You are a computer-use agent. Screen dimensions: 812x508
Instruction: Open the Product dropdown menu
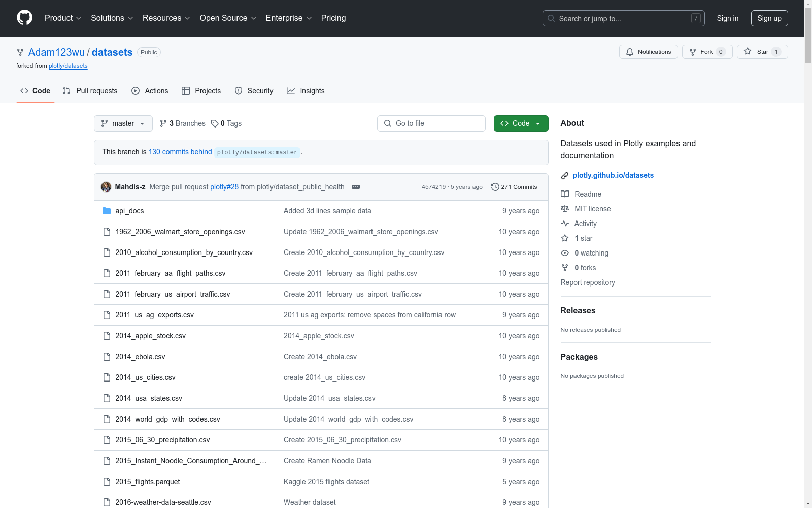pos(63,18)
